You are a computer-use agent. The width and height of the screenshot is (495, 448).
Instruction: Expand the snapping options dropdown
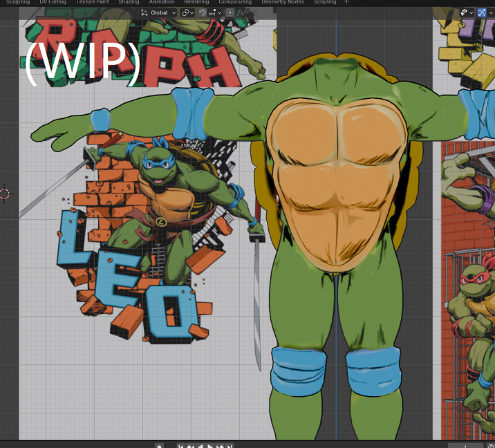tap(215, 12)
